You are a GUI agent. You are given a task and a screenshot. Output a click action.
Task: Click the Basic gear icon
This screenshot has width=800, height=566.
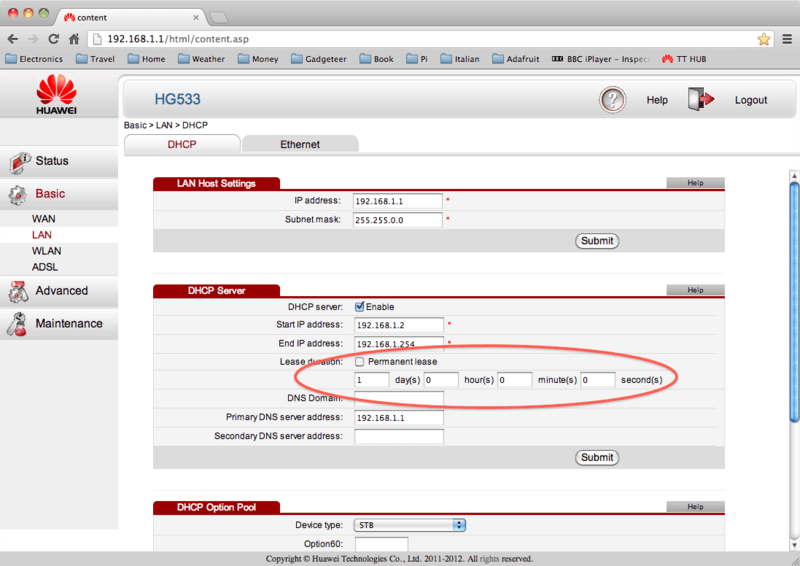tap(18, 194)
